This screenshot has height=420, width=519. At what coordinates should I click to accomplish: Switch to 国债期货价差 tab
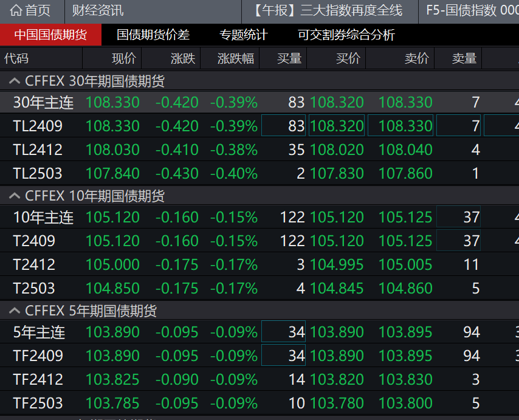pos(153,35)
